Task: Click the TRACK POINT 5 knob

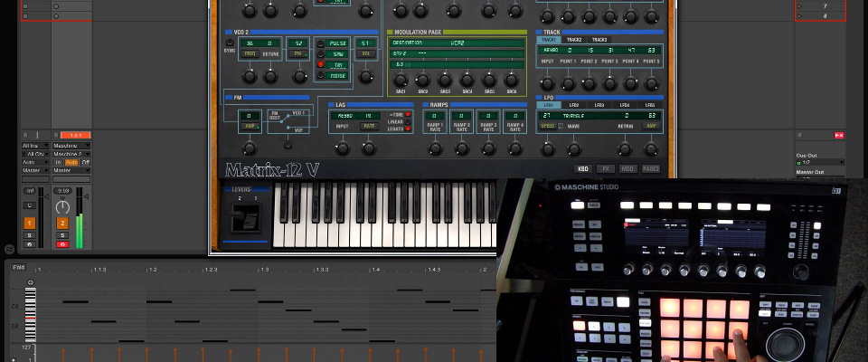Action: [652, 83]
